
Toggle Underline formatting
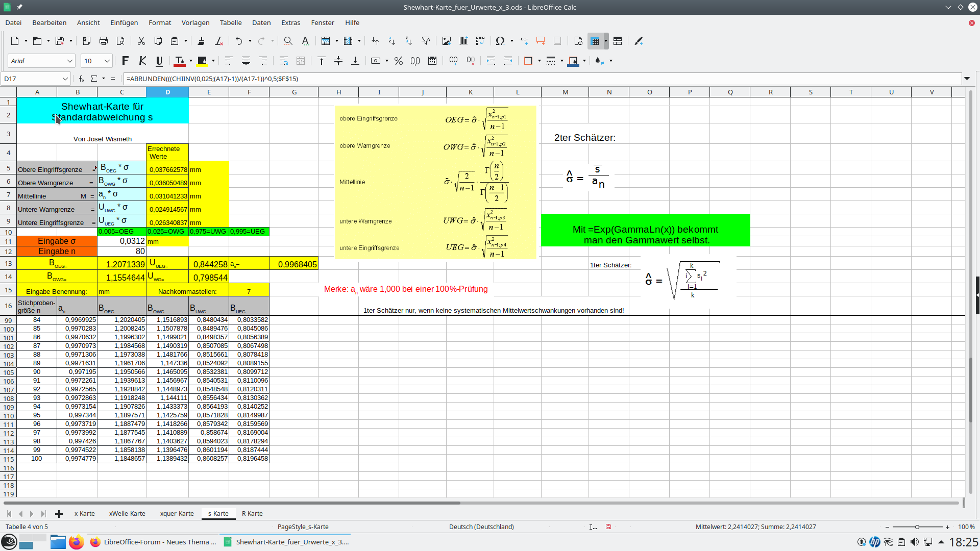[159, 61]
